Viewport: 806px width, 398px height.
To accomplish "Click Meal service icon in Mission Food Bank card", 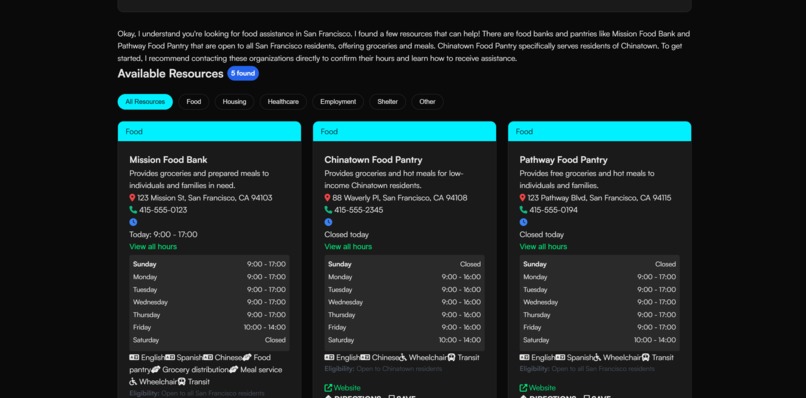I will (x=233, y=370).
